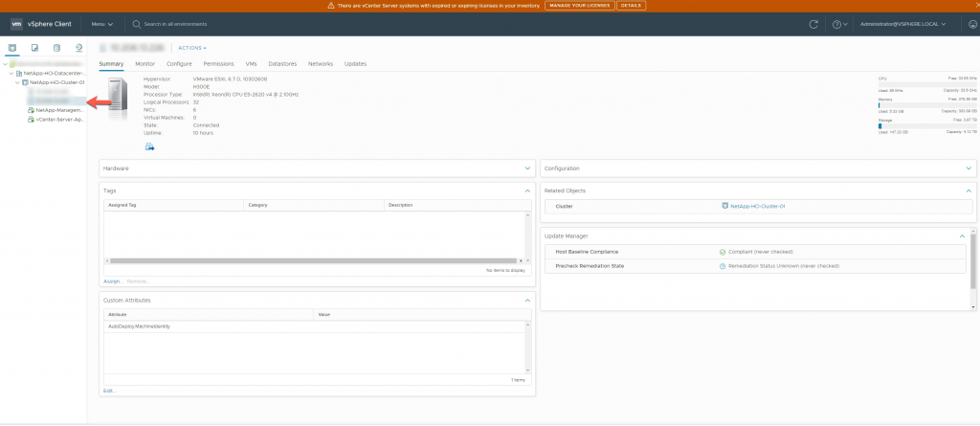Click the vCenter-Server-Appliance VM icon
This screenshot has height=426, width=980.
tap(31, 119)
